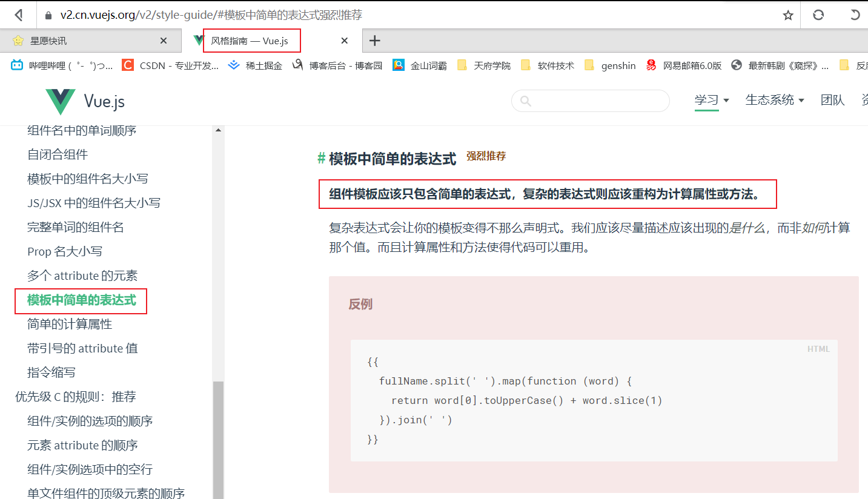Click the Vue.js title text in header
868x499 pixels.
(104, 101)
